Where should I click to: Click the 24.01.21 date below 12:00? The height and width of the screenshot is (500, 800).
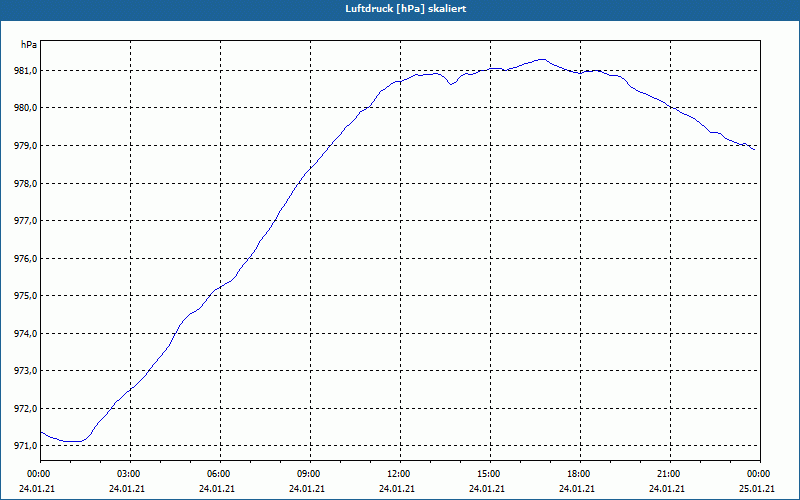[396, 489]
